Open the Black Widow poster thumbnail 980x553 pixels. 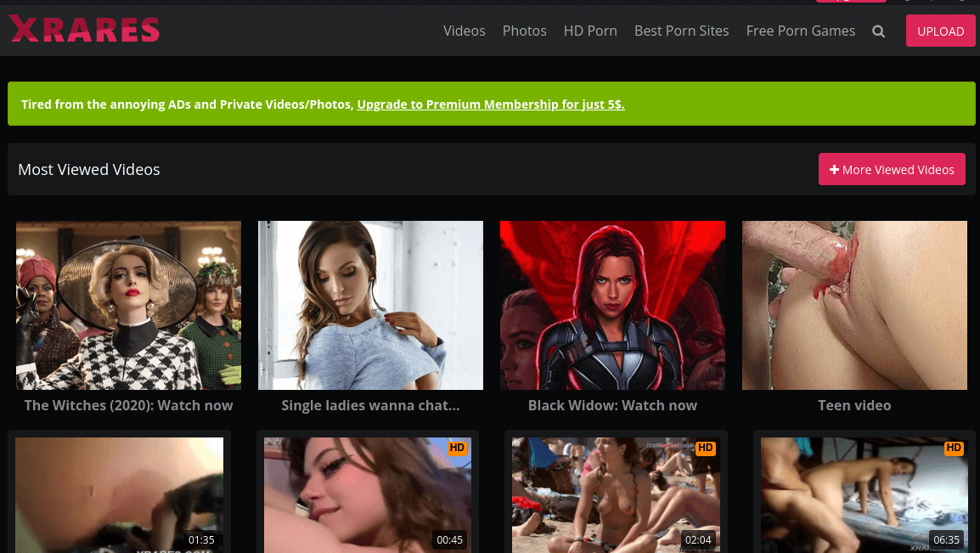(x=612, y=305)
